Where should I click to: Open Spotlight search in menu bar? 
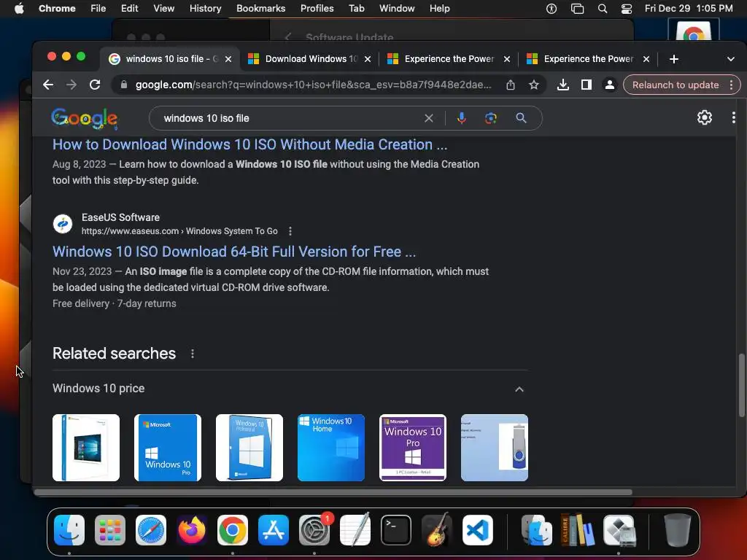(x=602, y=9)
